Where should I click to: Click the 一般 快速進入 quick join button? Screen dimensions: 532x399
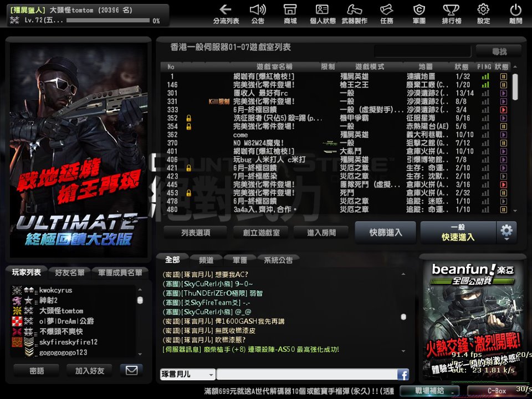tap(458, 232)
